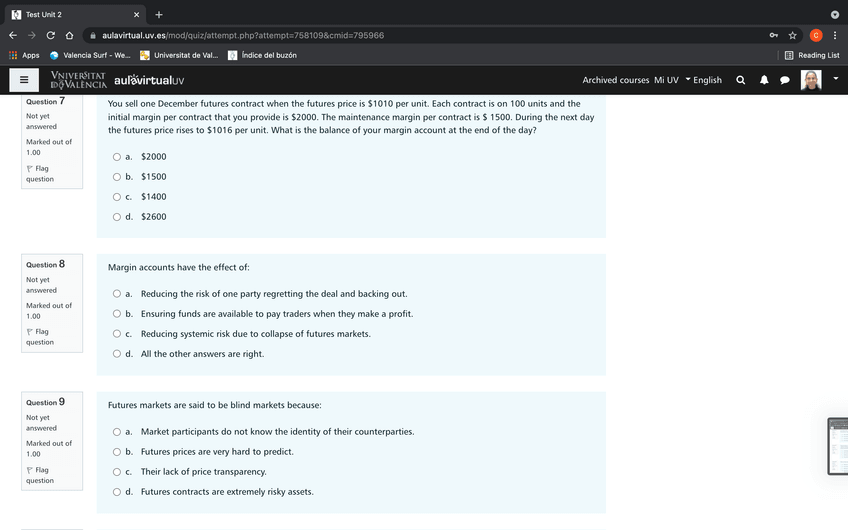Choose 'All the other answers are right'
Viewport: 848px width, 530px height.
click(x=117, y=354)
